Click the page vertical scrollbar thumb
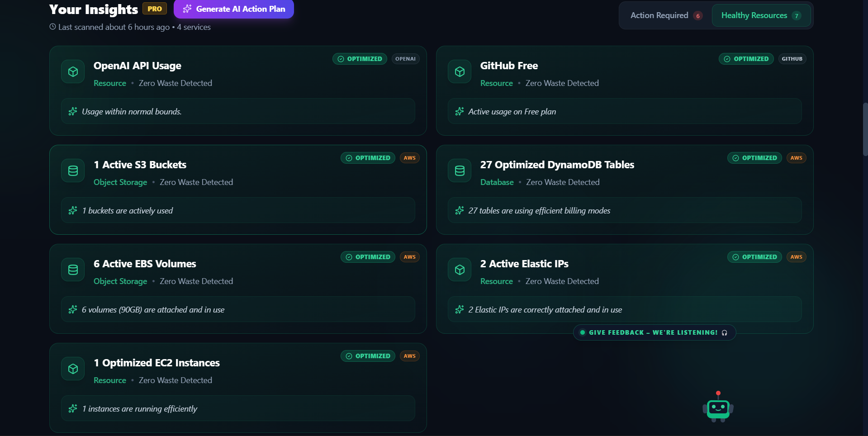Viewport: 868px width, 436px height. click(x=865, y=129)
